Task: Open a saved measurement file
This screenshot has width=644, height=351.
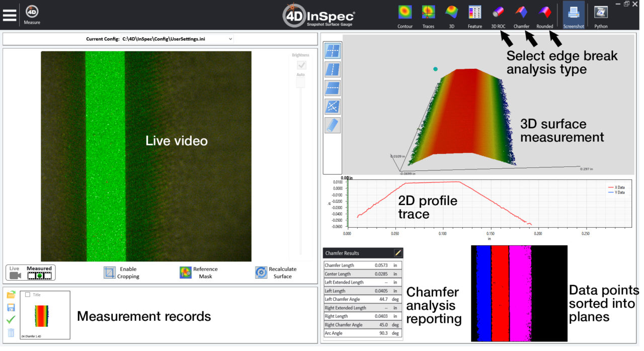Action: [x=10, y=295]
